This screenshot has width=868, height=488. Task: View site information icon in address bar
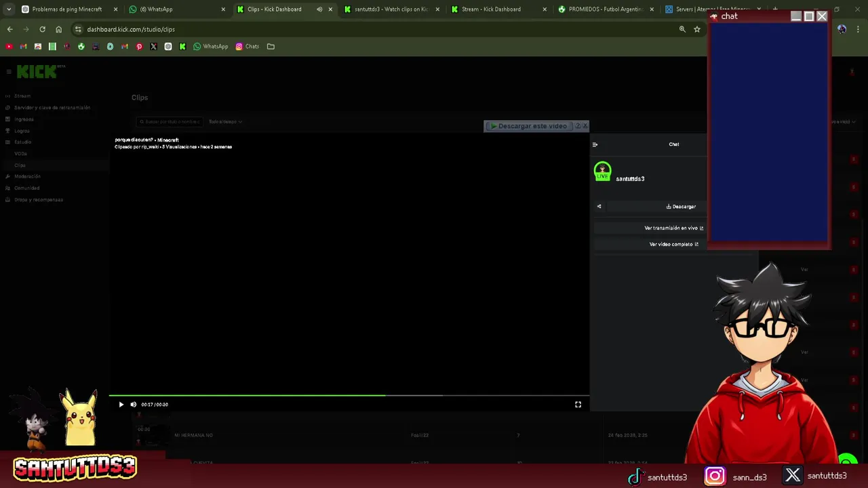click(x=78, y=29)
